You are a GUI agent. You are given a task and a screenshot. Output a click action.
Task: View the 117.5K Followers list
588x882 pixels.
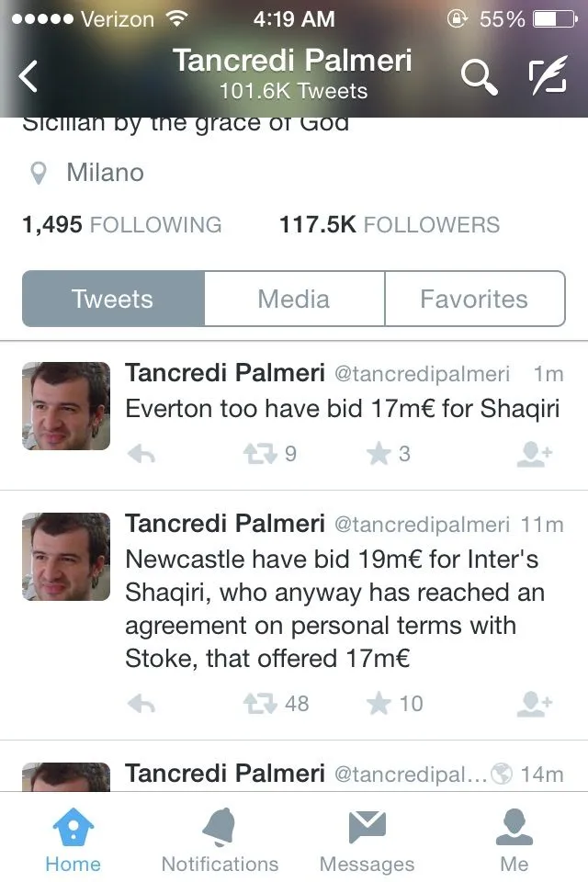(x=390, y=224)
